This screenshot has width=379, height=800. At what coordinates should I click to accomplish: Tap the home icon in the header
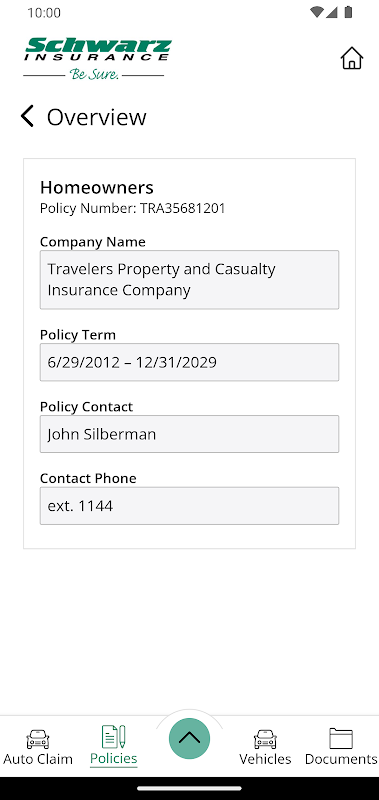click(351, 58)
